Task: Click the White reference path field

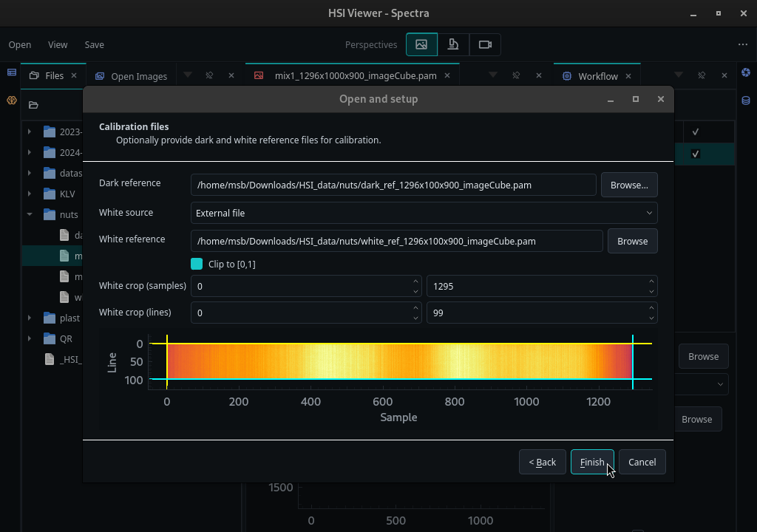Action: tap(397, 241)
